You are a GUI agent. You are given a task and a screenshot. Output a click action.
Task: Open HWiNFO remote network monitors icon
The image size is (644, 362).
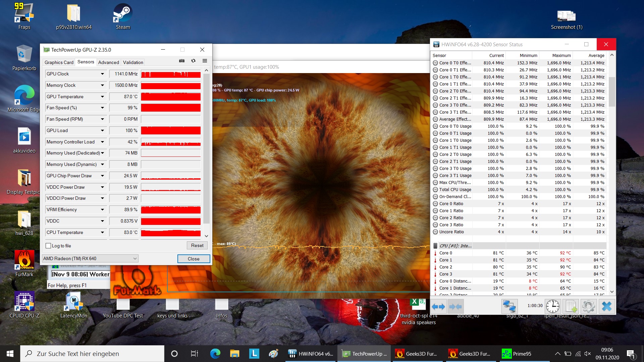(509, 306)
